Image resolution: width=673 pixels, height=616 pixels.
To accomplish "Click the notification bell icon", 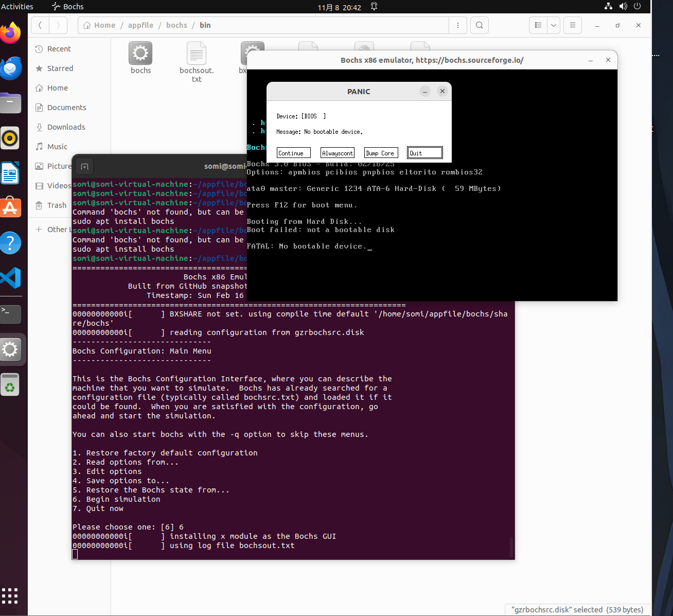I will click(x=374, y=7).
